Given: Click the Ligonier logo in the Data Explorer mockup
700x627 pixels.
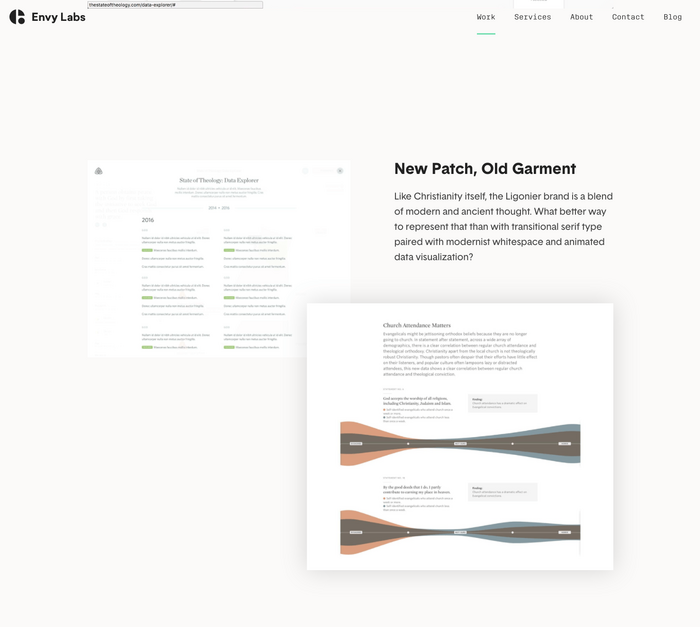Looking at the screenshot, I should 99,171.
